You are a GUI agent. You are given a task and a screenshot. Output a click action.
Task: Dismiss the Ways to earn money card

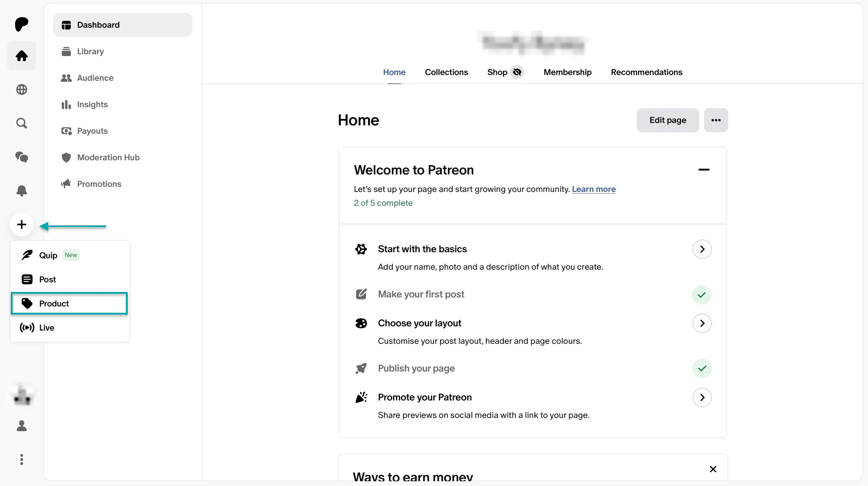[713, 469]
